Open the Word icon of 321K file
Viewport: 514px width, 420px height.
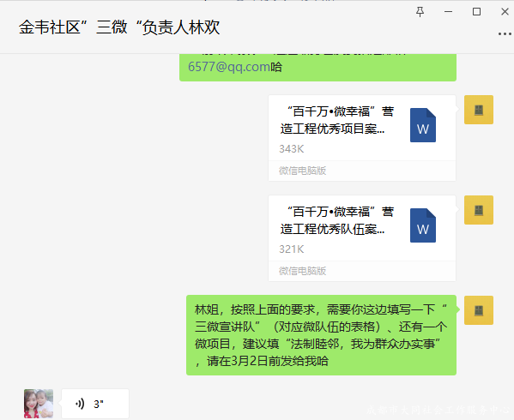pyautogui.click(x=423, y=225)
